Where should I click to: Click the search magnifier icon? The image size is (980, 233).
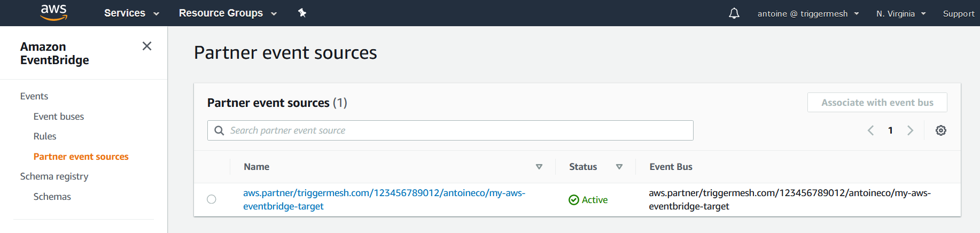(x=219, y=130)
